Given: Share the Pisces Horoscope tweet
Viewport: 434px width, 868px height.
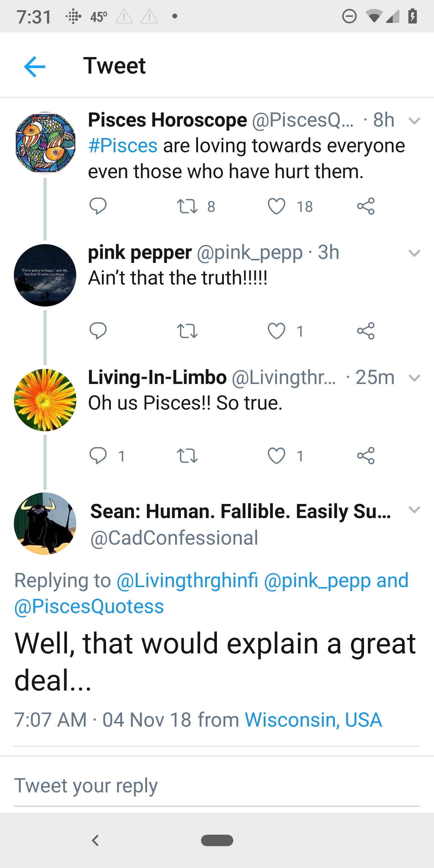Looking at the screenshot, I should [366, 206].
